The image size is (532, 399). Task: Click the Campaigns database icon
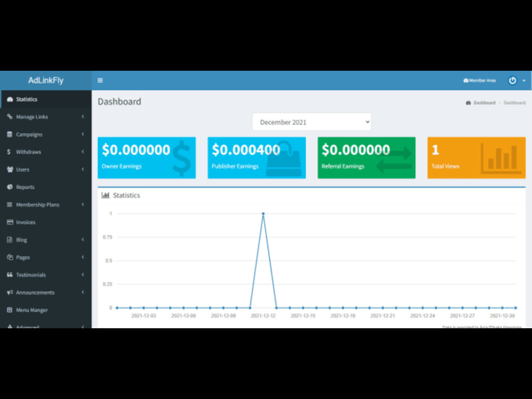10,135
